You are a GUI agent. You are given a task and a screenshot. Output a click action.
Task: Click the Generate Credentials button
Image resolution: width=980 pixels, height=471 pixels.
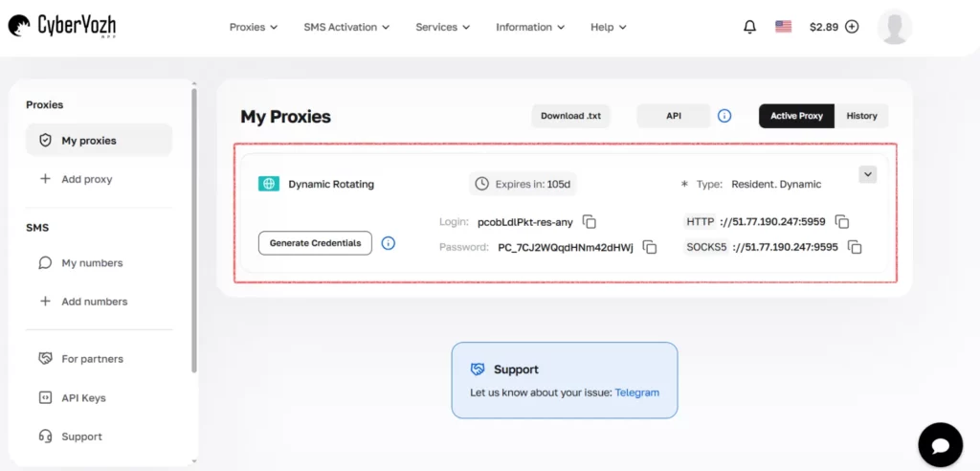315,243
